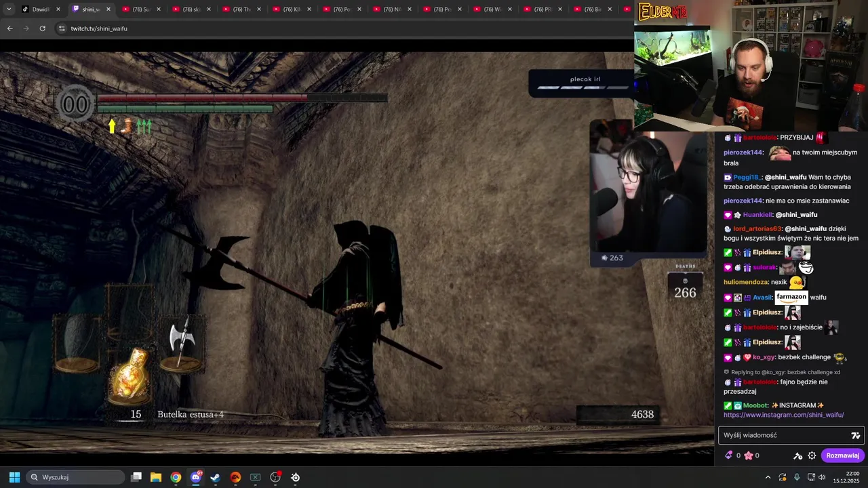Close the (76) Su YouTube tab
Viewport: 868px width, 488px height.
(x=159, y=9)
